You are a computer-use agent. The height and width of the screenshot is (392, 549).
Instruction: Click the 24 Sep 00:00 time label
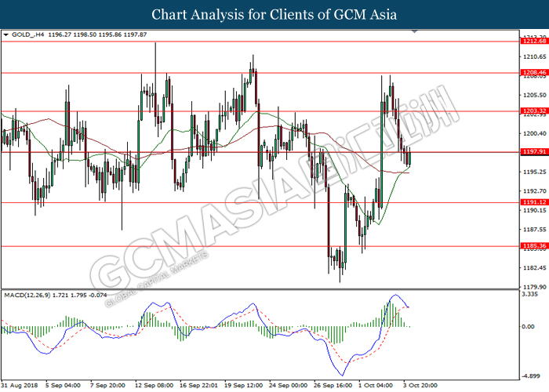(x=288, y=386)
